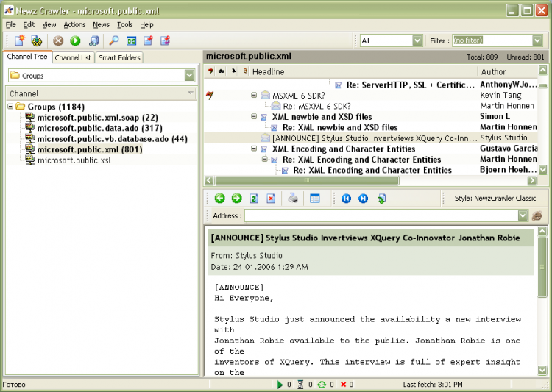552x392 pixels.
Task: Collapse the Groups tree node
Action: click(x=11, y=107)
